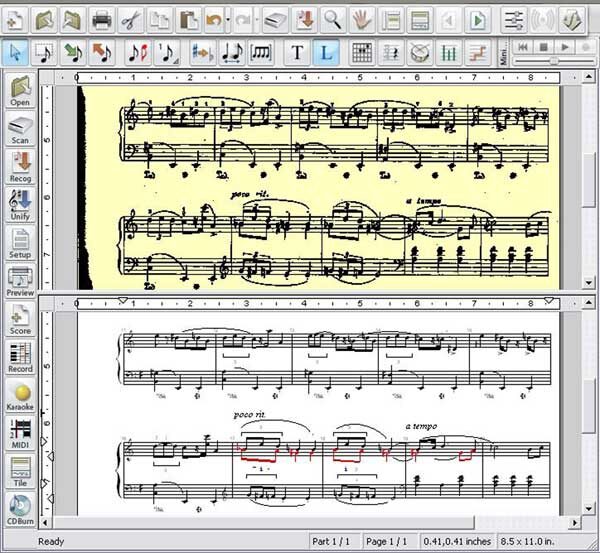Select the dashed-box note selection tool
The image size is (600, 553).
pyautogui.click(x=44, y=52)
